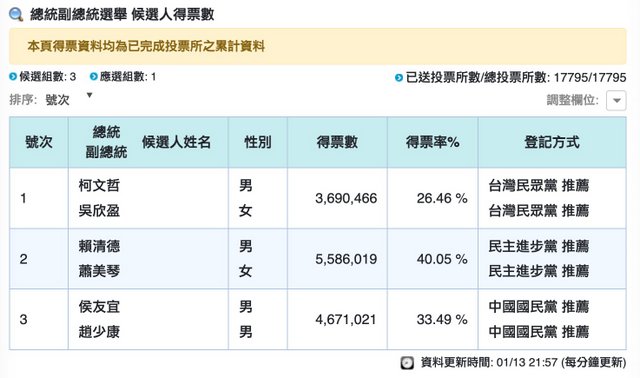
Task: Click 中國國民黨 推薦 in 侯友宜's line
Action: click(x=539, y=307)
